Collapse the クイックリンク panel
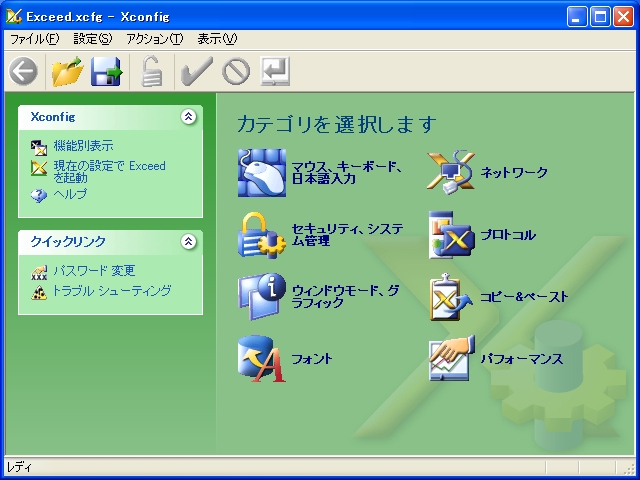The image size is (640, 480). tap(188, 242)
